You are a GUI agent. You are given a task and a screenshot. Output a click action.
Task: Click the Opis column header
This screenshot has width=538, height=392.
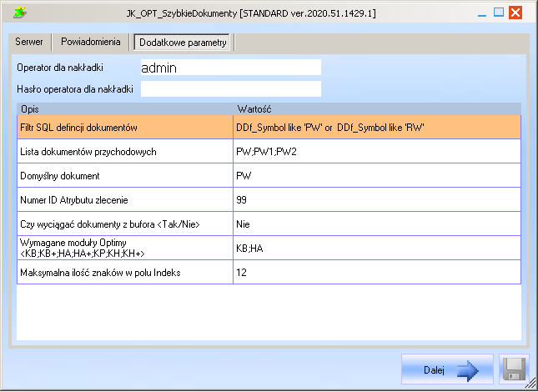[x=125, y=109]
